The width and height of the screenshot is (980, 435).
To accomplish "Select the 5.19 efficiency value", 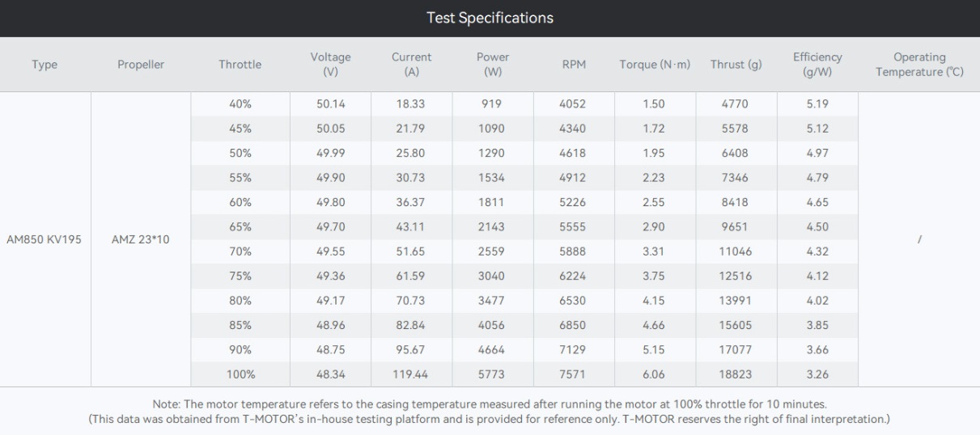I will tap(817, 103).
